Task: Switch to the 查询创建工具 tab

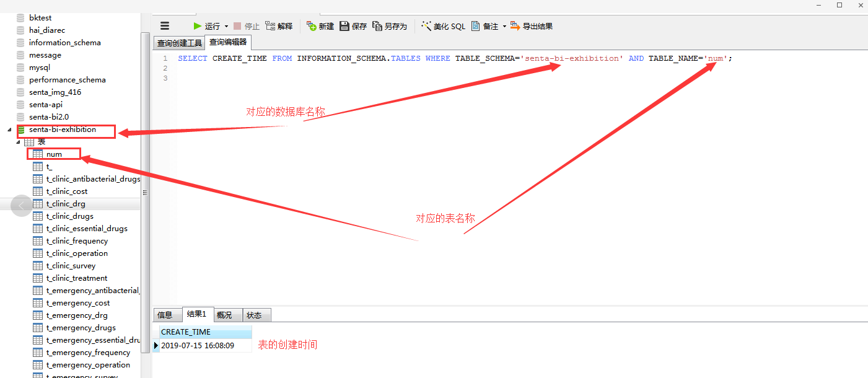Action: [180, 43]
